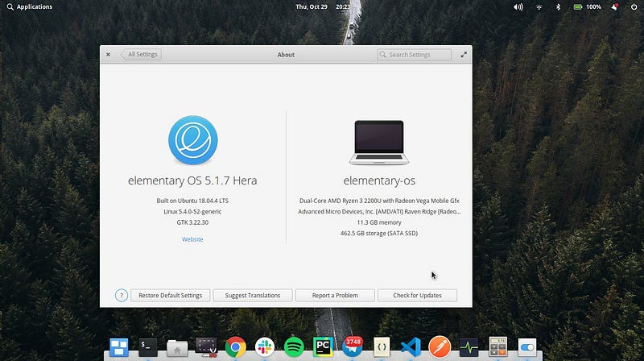This screenshot has width=644, height=361.
Task: Click 'Dual-Core AMD Ryzen 3 2200U' processor text
Action: point(379,201)
